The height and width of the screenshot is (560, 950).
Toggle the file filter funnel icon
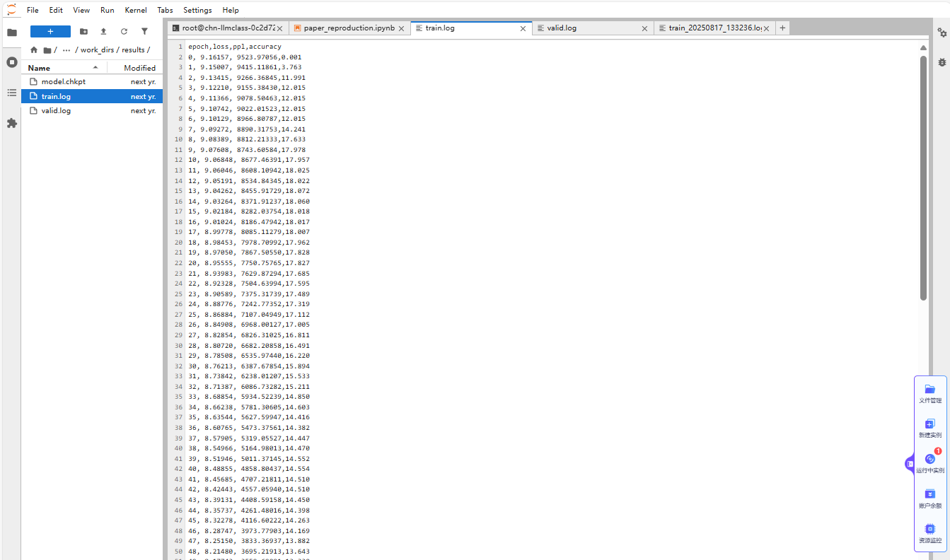[144, 32]
